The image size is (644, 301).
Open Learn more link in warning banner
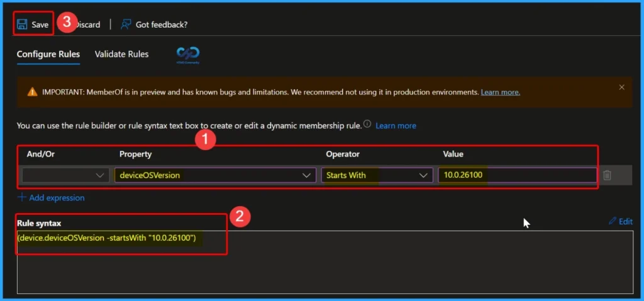(x=500, y=92)
